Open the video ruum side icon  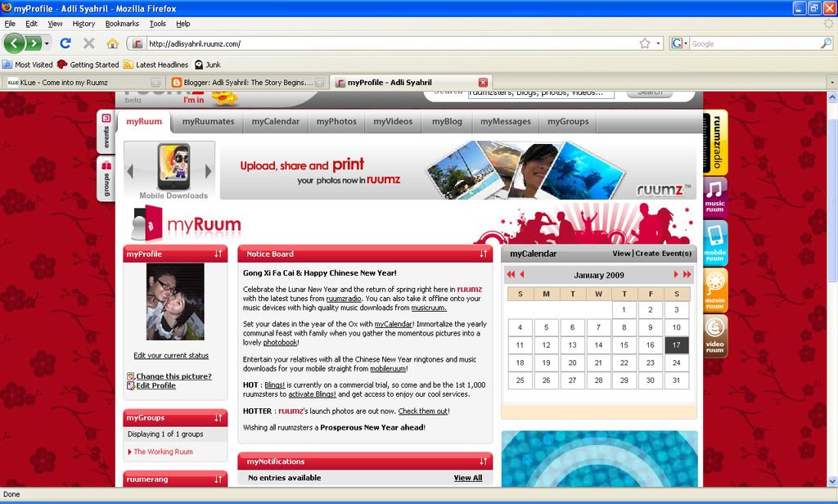coord(715,336)
